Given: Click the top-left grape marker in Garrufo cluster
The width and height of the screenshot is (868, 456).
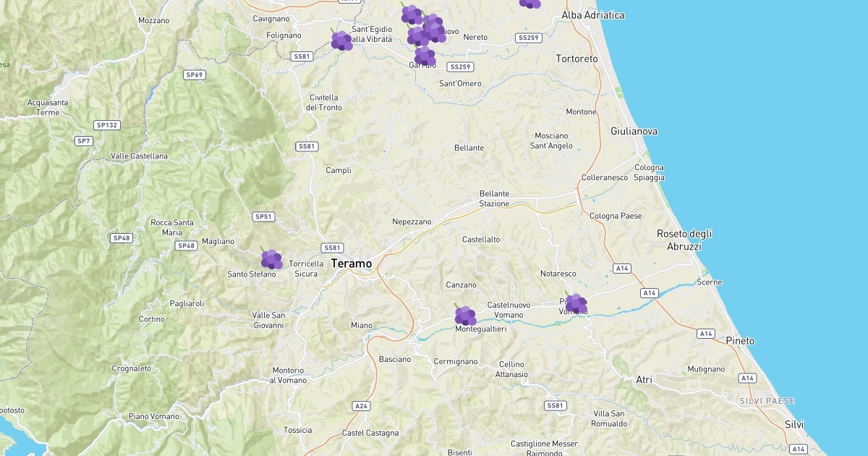Looking at the screenshot, I should [x=411, y=14].
